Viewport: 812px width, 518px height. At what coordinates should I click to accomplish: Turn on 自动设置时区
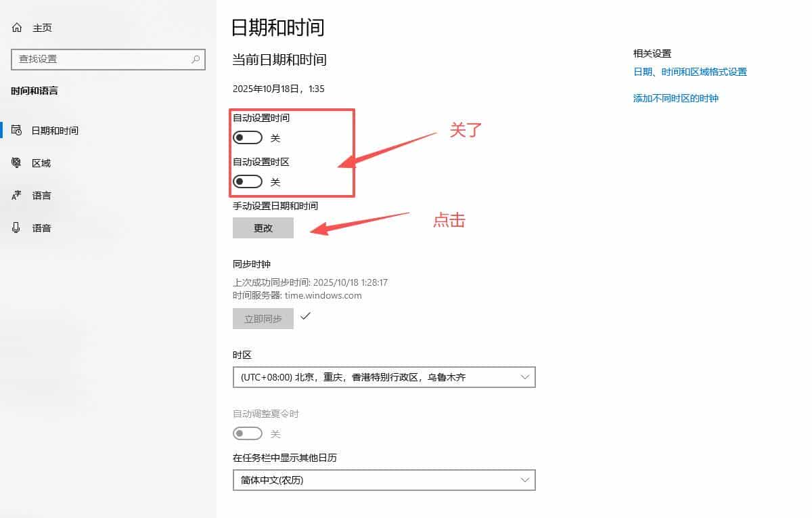tap(247, 181)
